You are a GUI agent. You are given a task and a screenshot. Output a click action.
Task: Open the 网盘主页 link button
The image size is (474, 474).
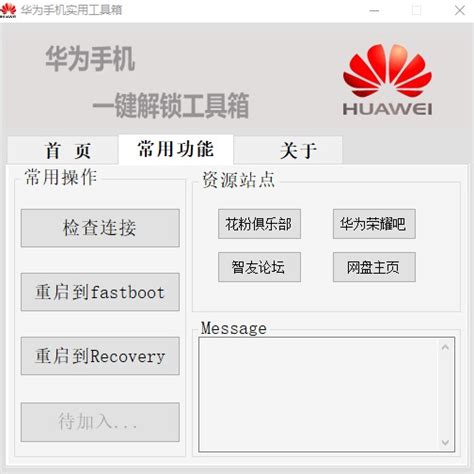click(374, 267)
